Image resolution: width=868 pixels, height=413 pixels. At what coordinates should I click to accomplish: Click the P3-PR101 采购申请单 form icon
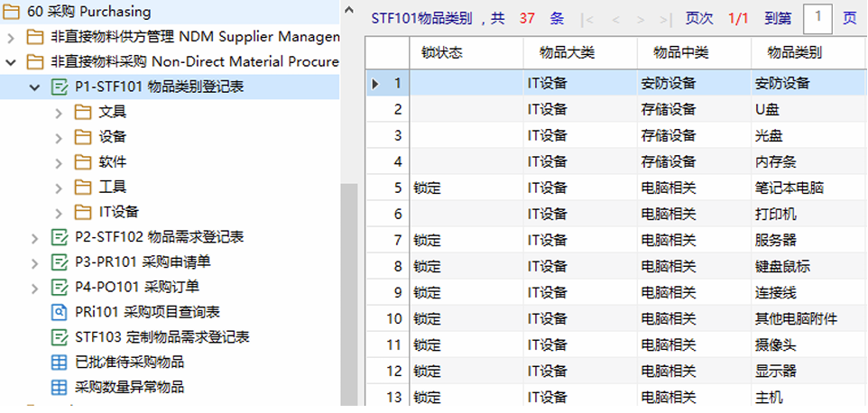pyautogui.click(x=60, y=262)
